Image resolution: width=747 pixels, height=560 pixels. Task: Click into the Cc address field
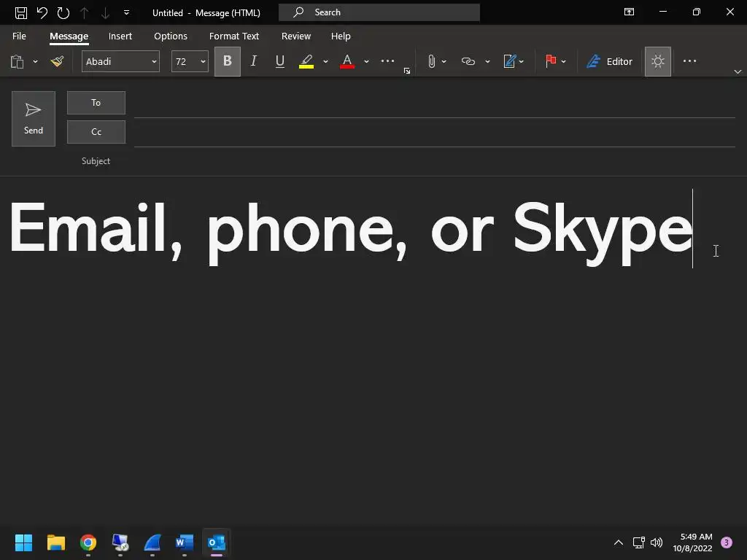(x=435, y=134)
